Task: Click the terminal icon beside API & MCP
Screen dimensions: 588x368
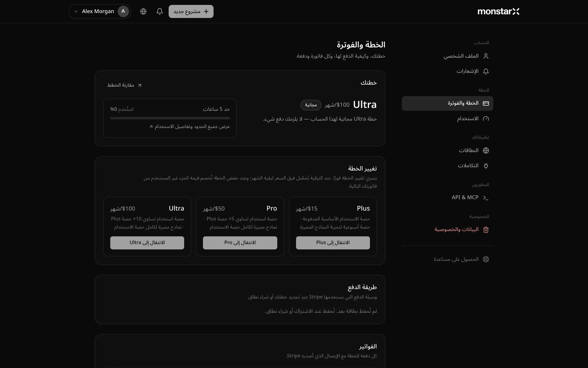Action: (x=486, y=198)
